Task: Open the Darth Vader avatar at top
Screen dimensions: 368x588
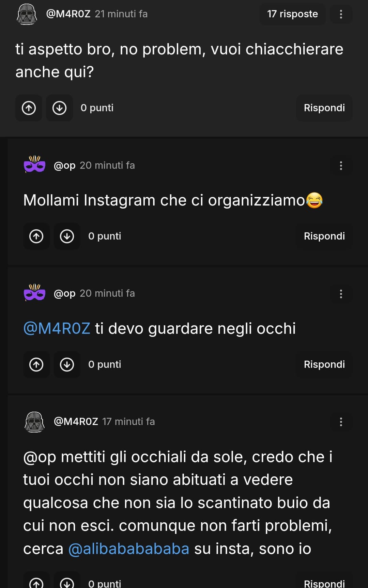Action: (27, 14)
